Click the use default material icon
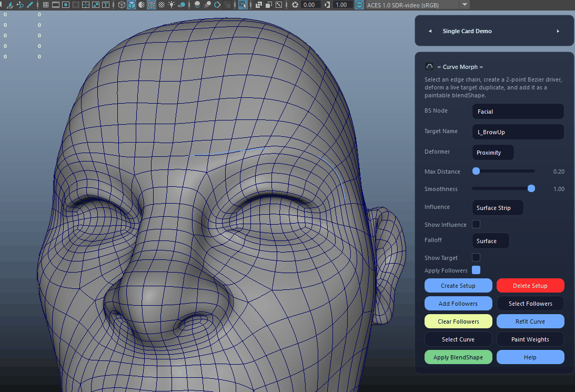The image size is (575, 392). [x=142, y=5]
